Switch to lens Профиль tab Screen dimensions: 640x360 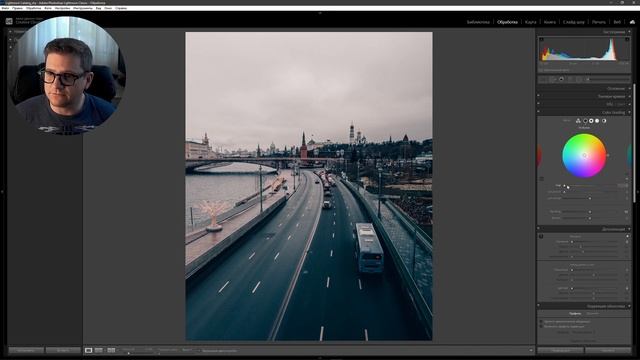(575, 313)
